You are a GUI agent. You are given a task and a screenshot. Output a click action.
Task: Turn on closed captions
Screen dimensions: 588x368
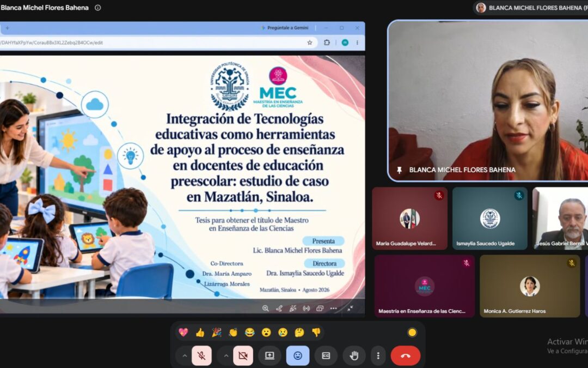(326, 355)
